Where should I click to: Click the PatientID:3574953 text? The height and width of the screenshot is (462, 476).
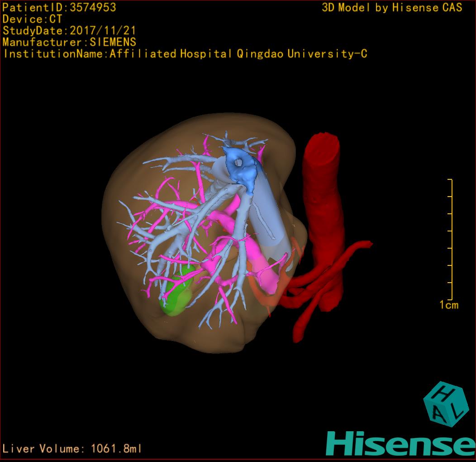59,7
